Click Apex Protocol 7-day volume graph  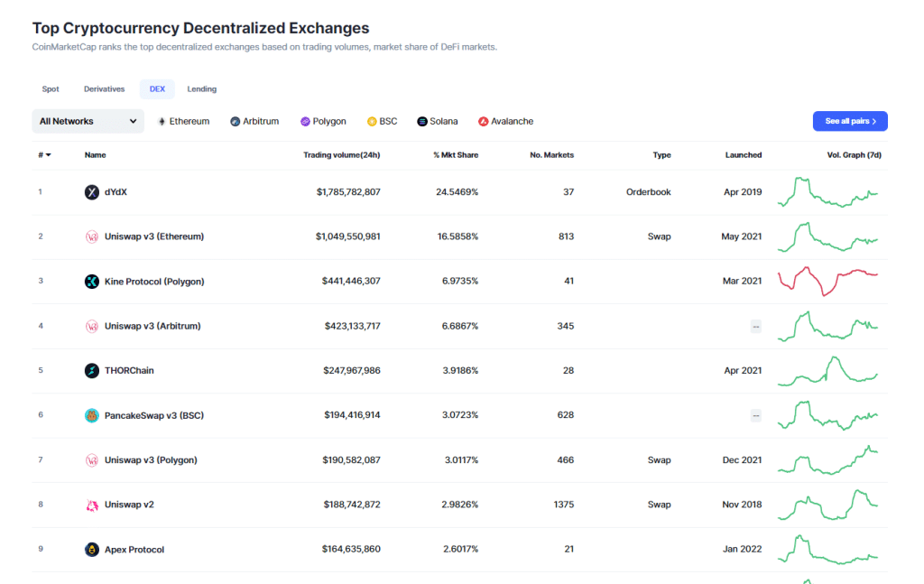click(x=828, y=549)
